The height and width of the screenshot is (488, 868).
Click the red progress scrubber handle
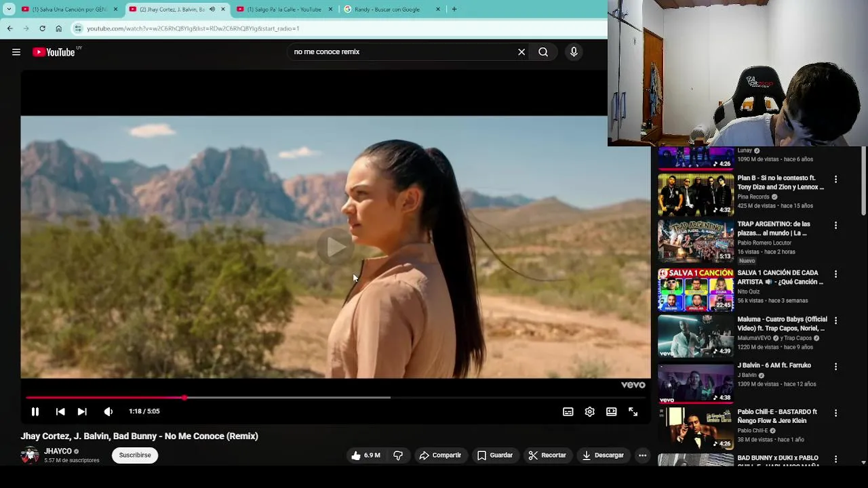point(184,398)
